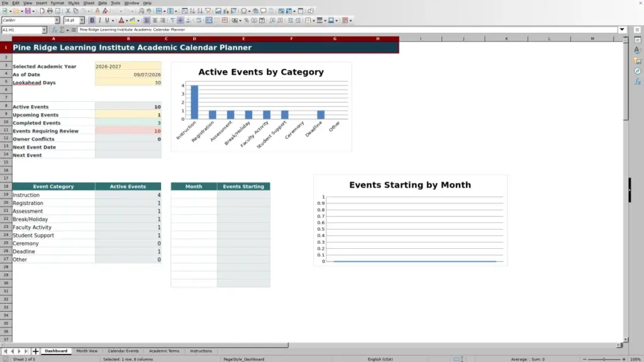Image resolution: width=644 pixels, height=362 pixels.
Task: Toggle Bold formatting
Action: [92, 20]
